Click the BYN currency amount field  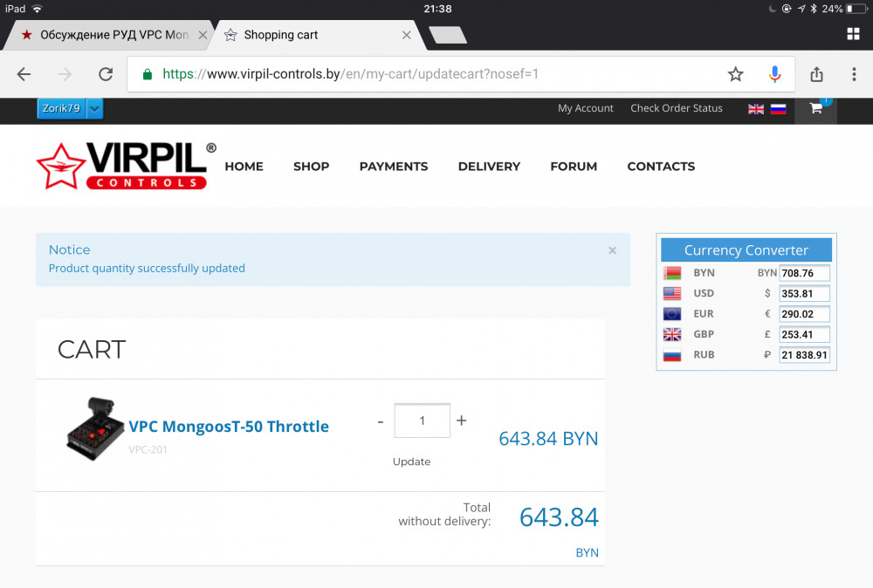(804, 273)
